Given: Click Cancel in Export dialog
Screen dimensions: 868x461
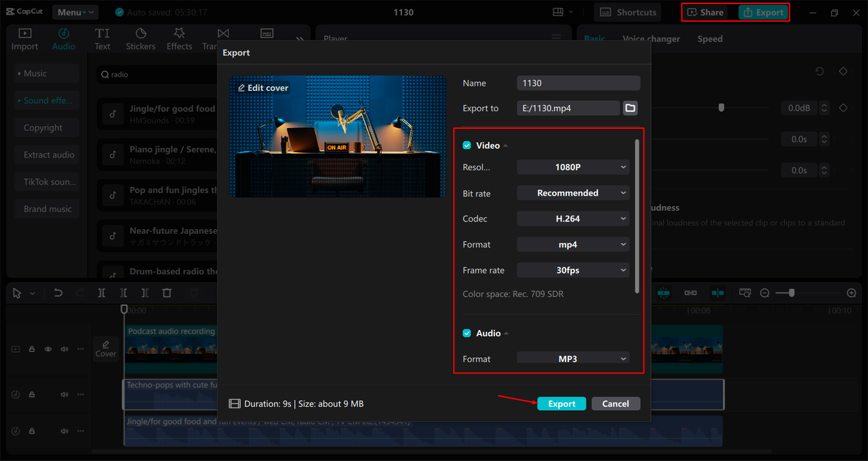Looking at the screenshot, I should point(616,403).
